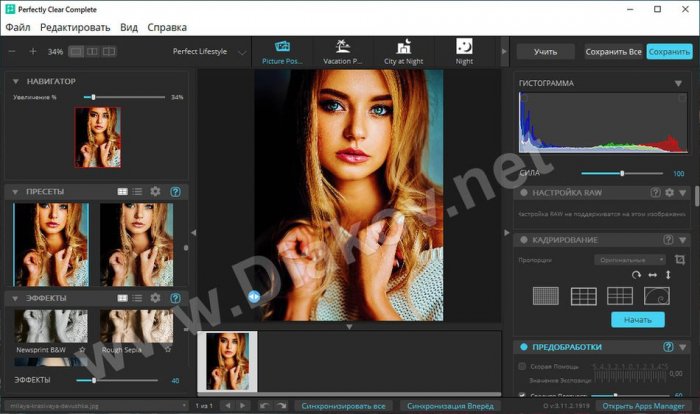This screenshot has height=414, width=700.
Task: Click the zoom in plus icon
Action: click(x=32, y=51)
